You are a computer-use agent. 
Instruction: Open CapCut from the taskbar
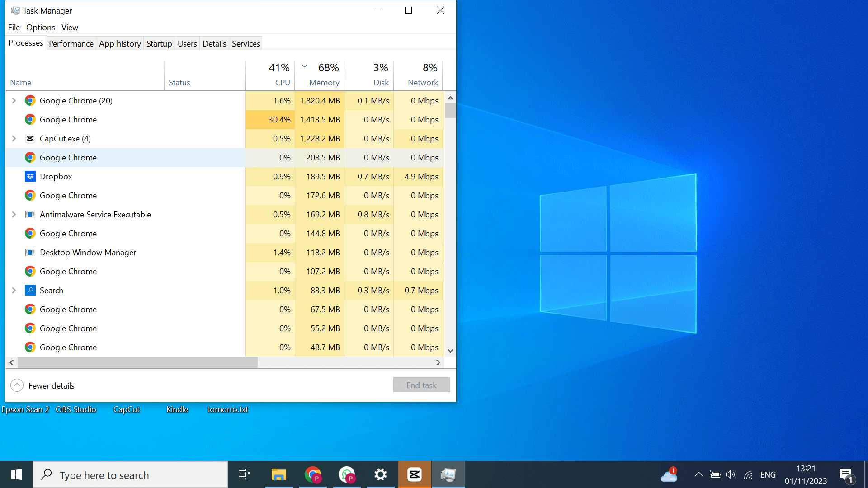[415, 474]
